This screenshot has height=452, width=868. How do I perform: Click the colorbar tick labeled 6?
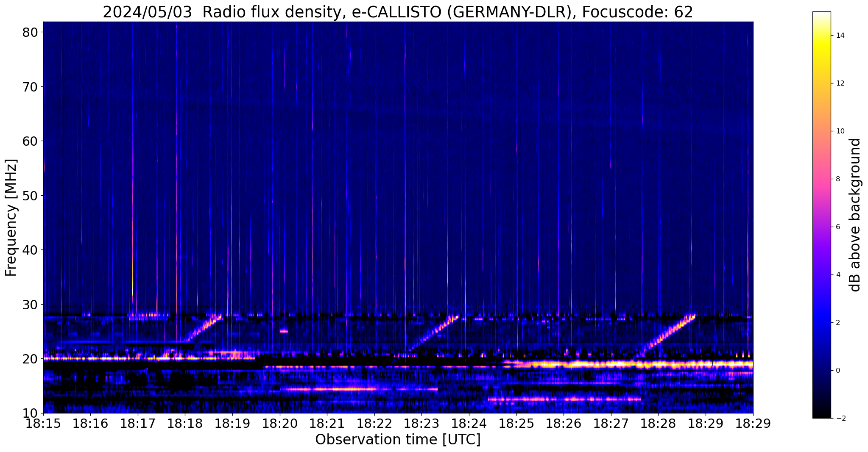(838, 227)
